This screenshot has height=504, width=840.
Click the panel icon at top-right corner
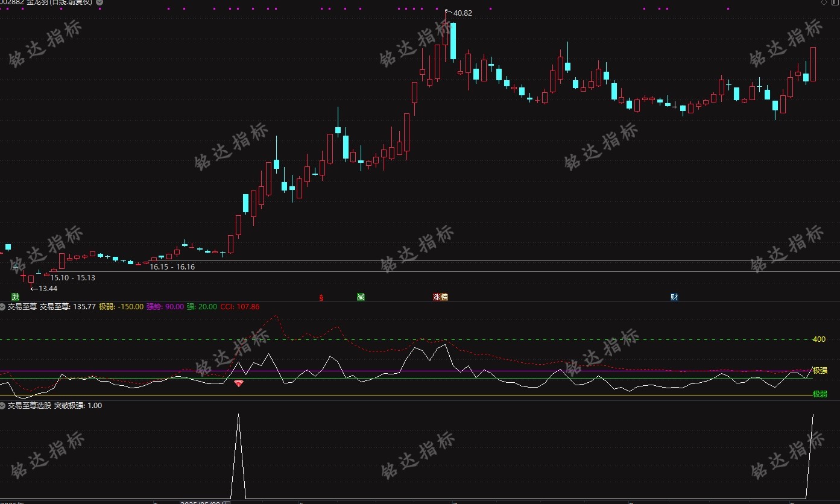point(835,2)
